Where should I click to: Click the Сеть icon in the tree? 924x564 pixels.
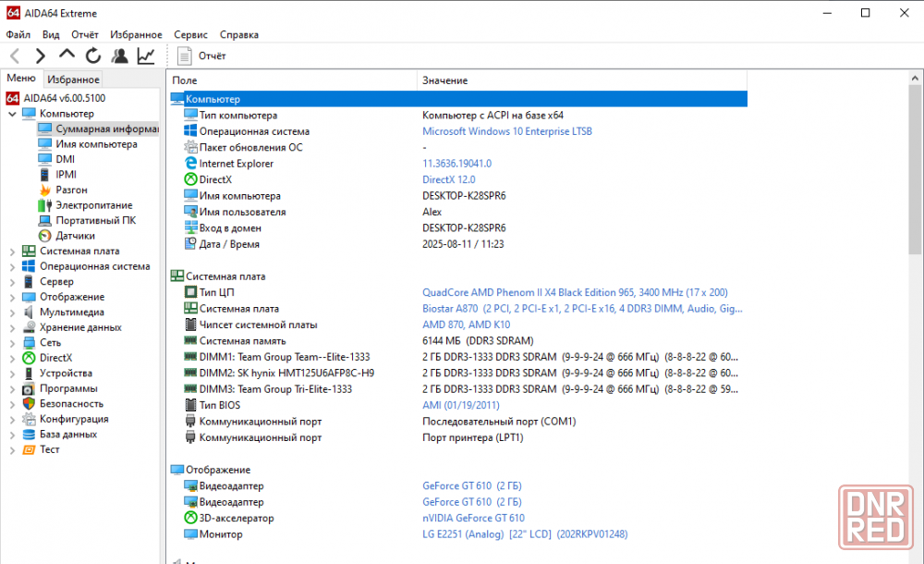(x=29, y=343)
